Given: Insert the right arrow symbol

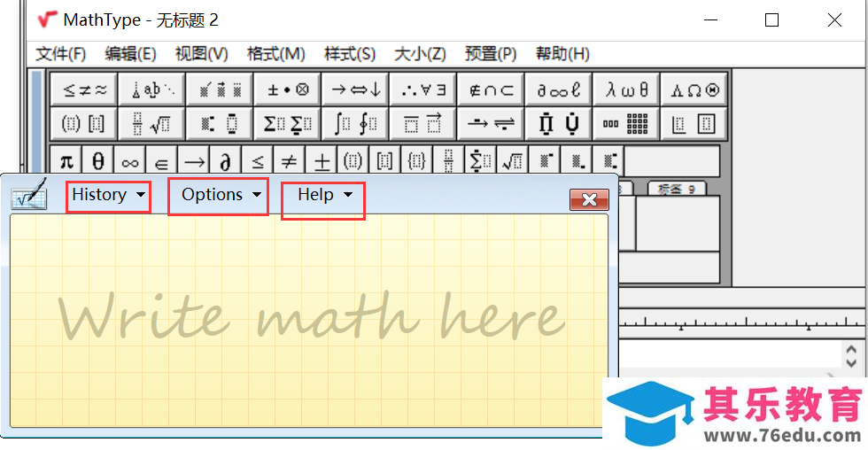Looking at the screenshot, I should 194,161.
